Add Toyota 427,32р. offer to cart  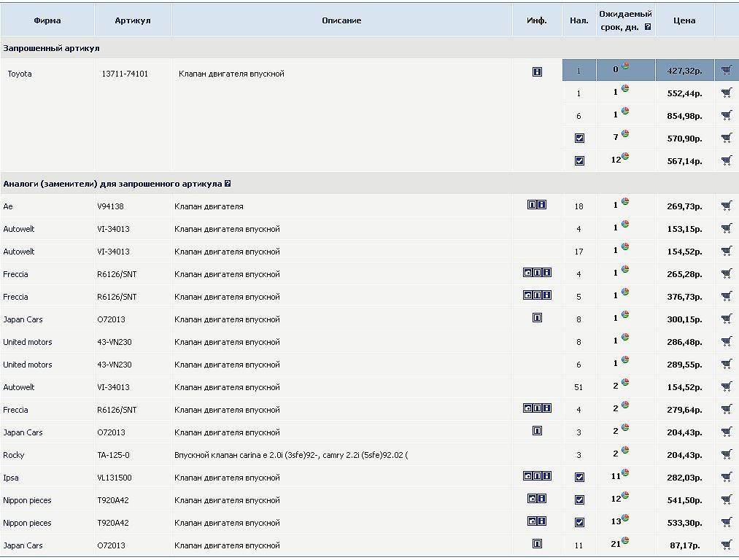pos(726,71)
